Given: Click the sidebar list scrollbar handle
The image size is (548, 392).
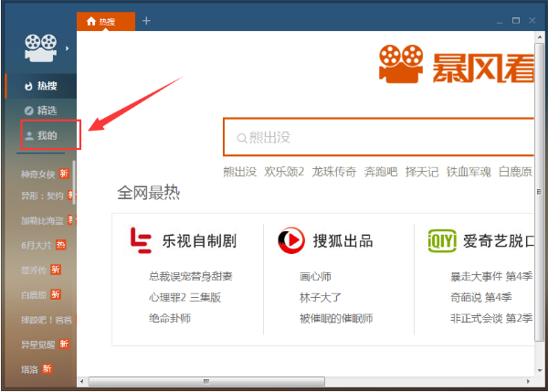Looking at the screenshot, I should [74, 182].
